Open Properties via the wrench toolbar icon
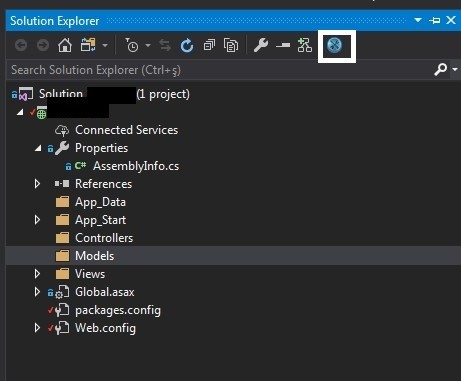The image size is (461, 381). coord(261,45)
